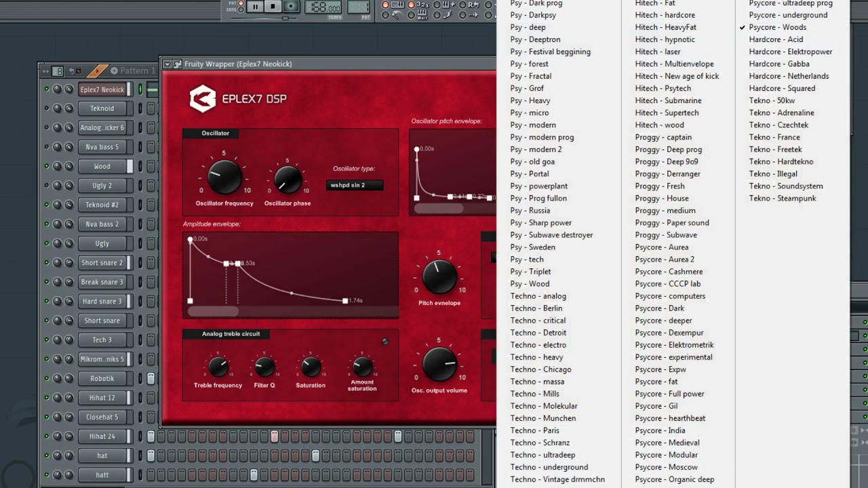Toggle the loop recording R icon
This screenshot has width=868, height=488.
coord(473,4)
